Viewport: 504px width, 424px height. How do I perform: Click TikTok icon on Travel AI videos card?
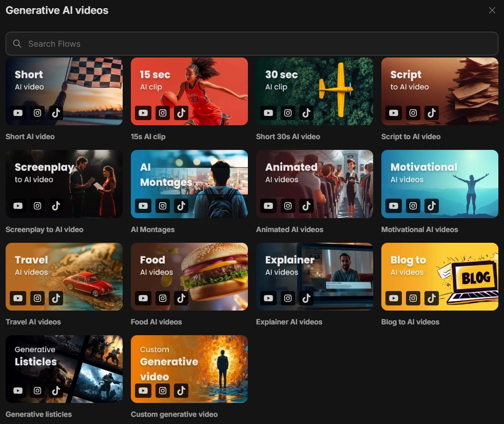(x=56, y=298)
